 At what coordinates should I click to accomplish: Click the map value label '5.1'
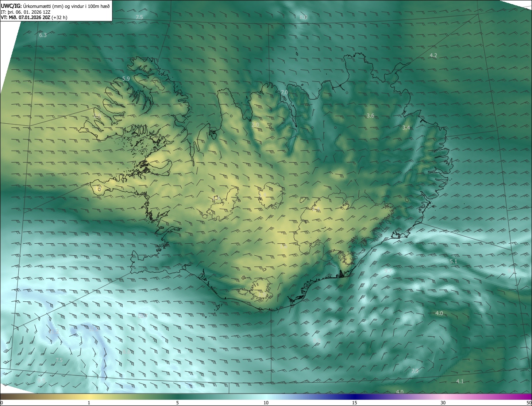point(453,262)
